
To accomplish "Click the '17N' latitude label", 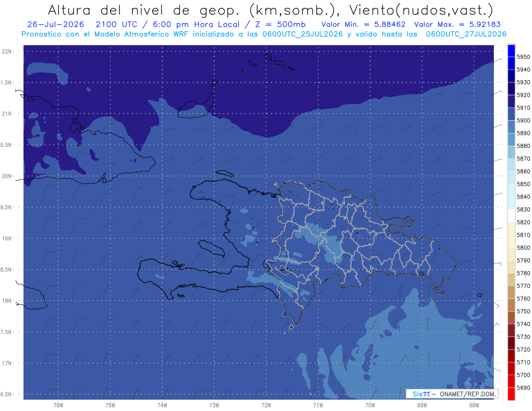I will 6,363.
